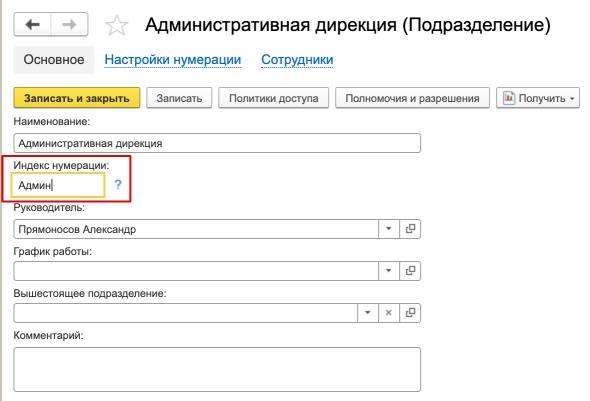Open Руководитель record with open icon
This screenshot has width=590, height=401.
pos(410,229)
